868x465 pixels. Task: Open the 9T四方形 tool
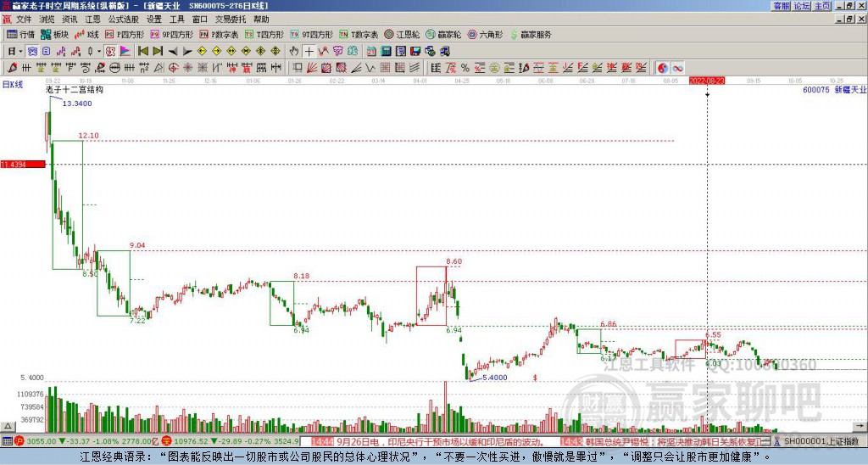pyautogui.click(x=312, y=34)
